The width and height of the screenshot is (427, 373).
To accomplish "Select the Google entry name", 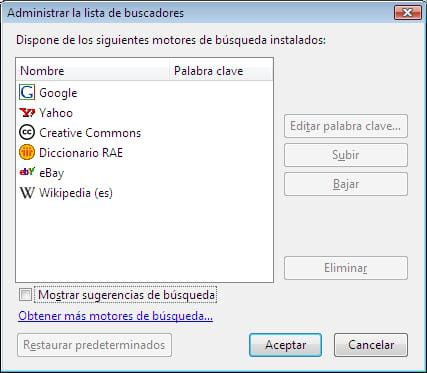I will (x=58, y=93).
